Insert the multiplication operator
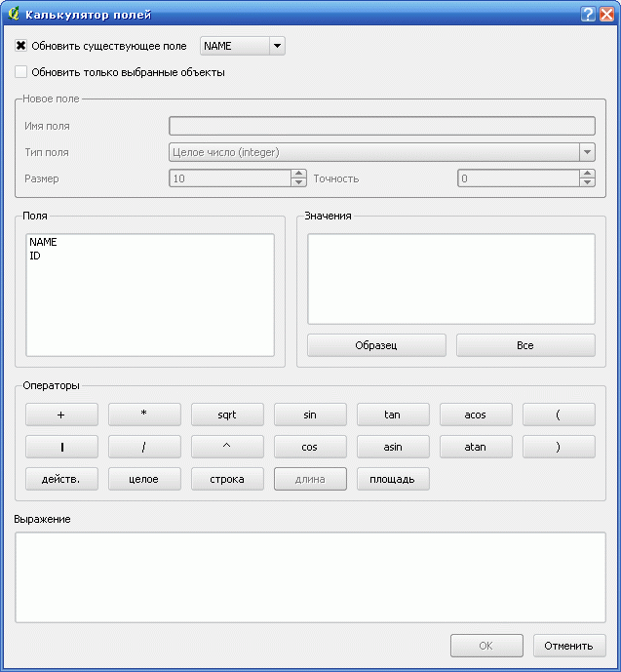621x672 pixels. (144, 415)
